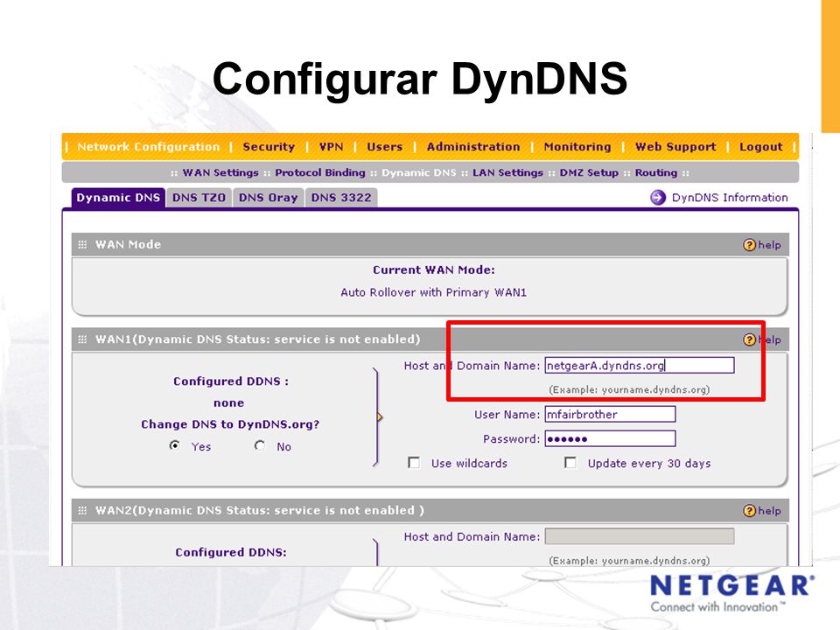Open WAN2 section help icon
Viewport: 840px width, 630px height.
pos(749,510)
